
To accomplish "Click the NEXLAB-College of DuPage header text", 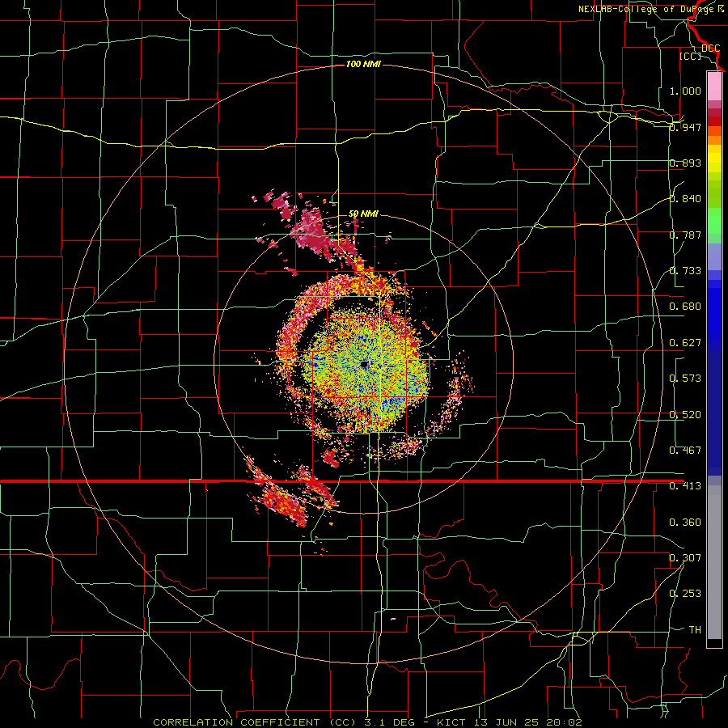I will 647,9.
